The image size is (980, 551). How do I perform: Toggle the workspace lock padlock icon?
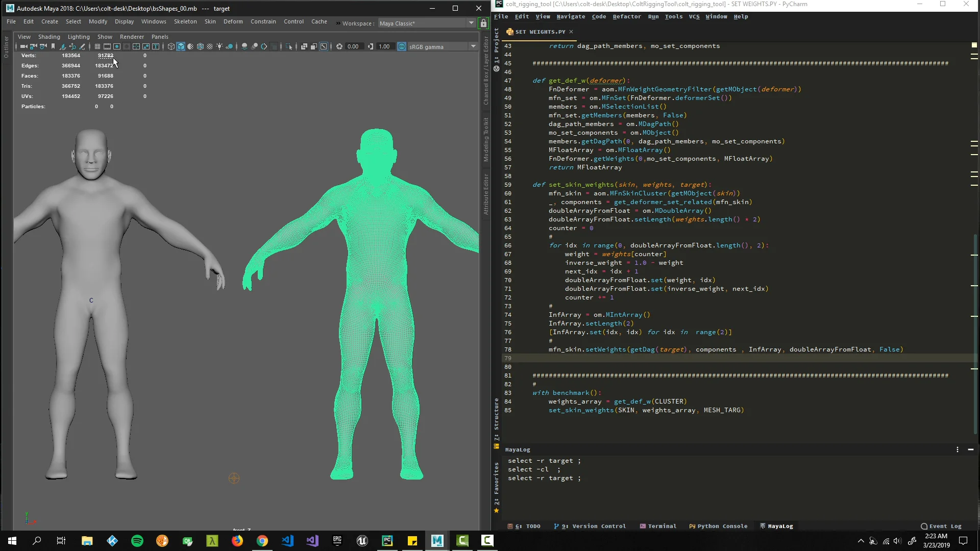pyautogui.click(x=483, y=23)
